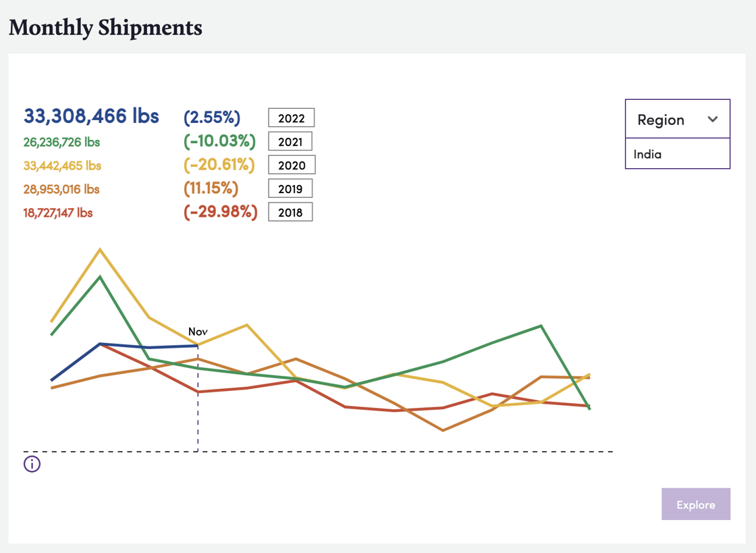The width and height of the screenshot is (756, 553).
Task: Open the Region filter selector
Action: tap(677, 119)
